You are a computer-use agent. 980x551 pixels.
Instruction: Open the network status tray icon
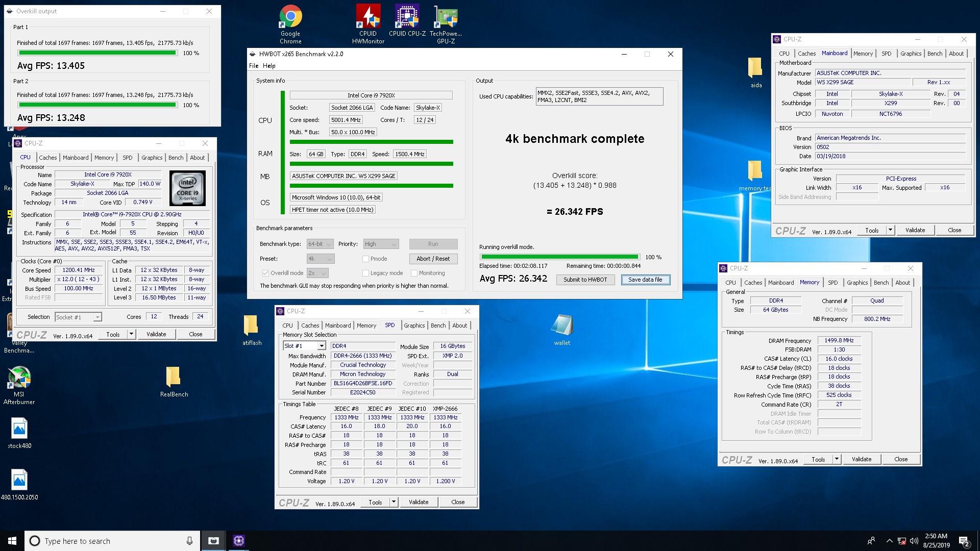(x=902, y=541)
